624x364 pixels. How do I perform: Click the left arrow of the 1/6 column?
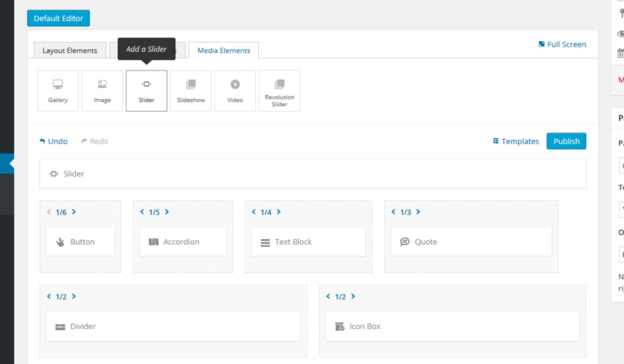coord(49,212)
